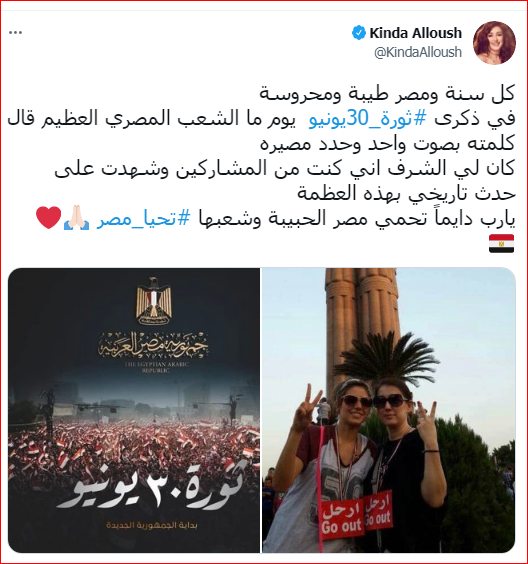This screenshot has height=564, width=528.
Task: Open the #تحيا_مصر hashtag
Action: (143, 219)
